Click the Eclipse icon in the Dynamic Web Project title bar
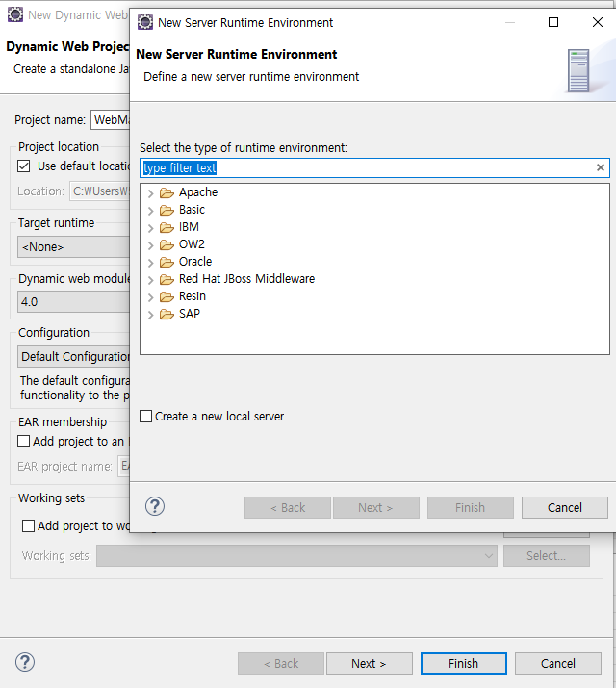The width and height of the screenshot is (616, 688). [x=15, y=14]
